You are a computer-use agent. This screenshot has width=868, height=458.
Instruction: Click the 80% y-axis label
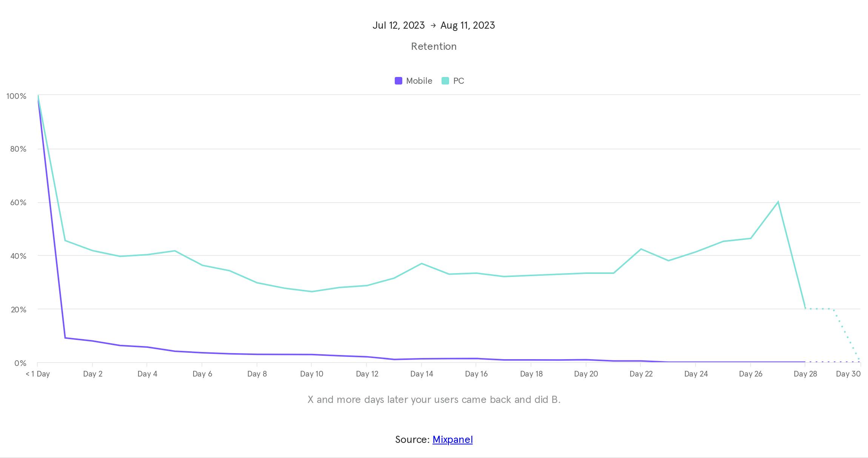coord(18,149)
